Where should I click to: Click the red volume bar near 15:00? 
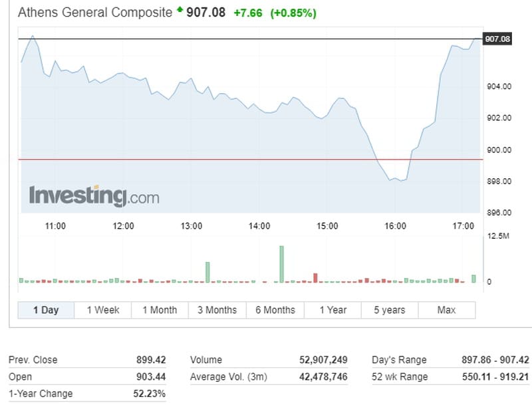(315, 278)
